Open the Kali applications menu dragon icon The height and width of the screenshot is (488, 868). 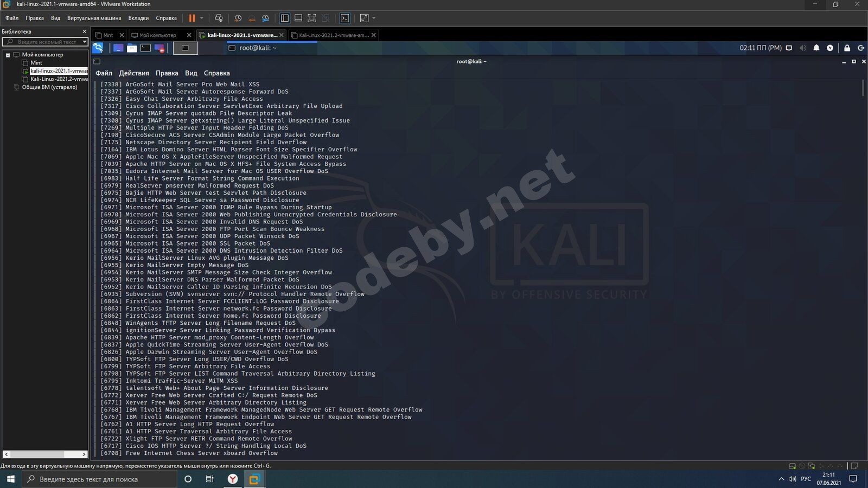pyautogui.click(x=98, y=48)
